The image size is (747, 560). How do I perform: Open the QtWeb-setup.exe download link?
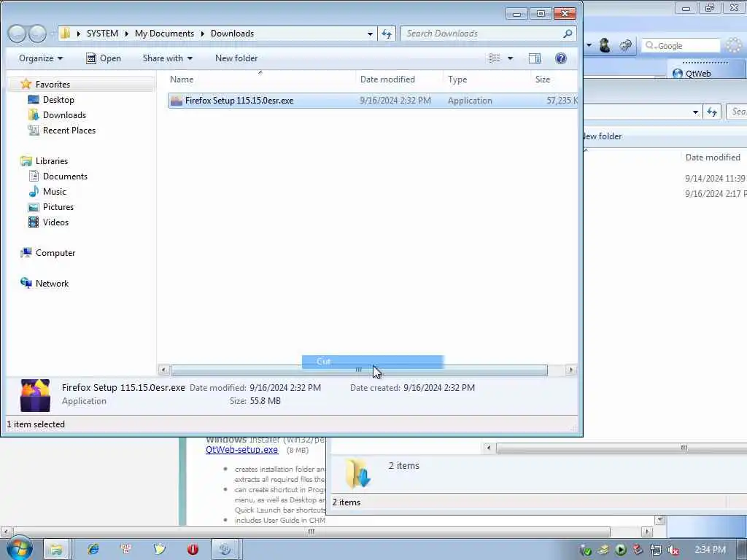241,449
